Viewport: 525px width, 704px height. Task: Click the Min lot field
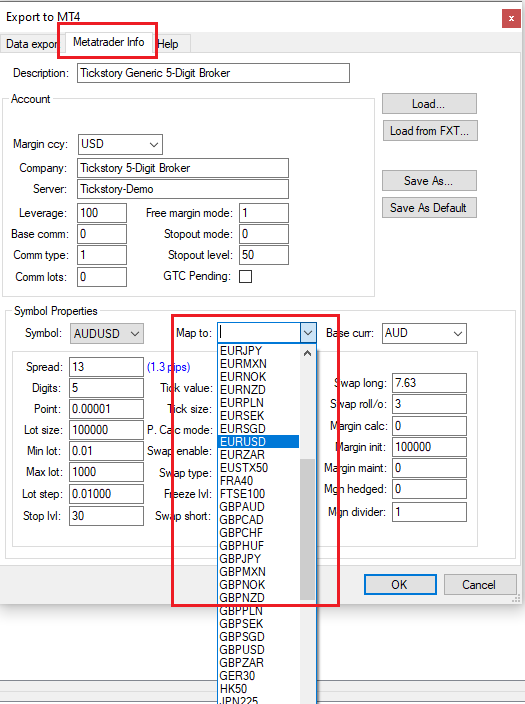tap(106, 451)
